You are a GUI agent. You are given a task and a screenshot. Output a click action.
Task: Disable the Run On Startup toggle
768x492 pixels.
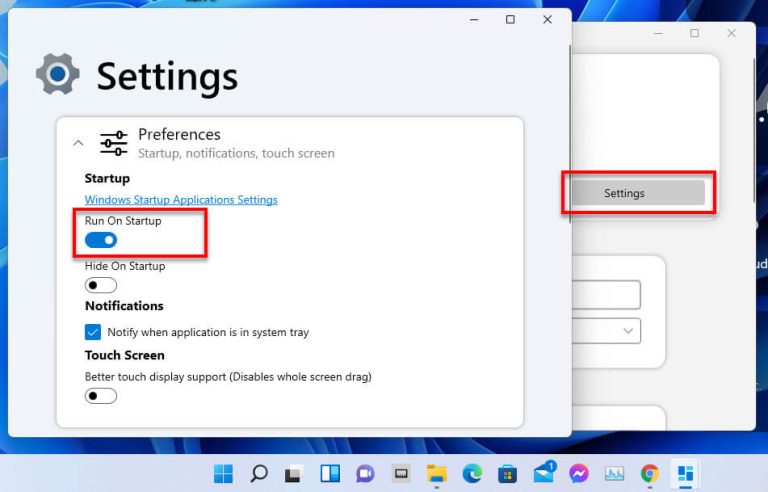(101, 240)
